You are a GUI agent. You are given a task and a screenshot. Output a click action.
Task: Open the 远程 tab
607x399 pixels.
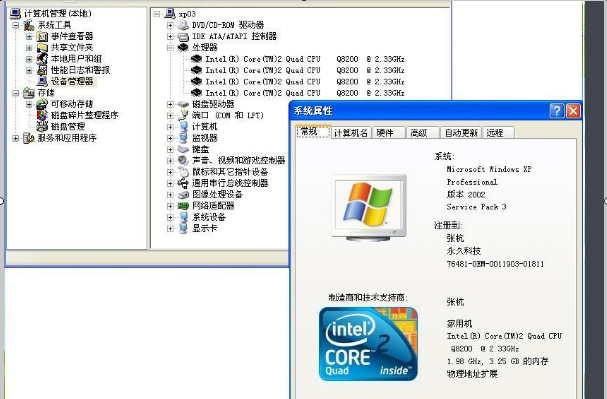(498, 133)
